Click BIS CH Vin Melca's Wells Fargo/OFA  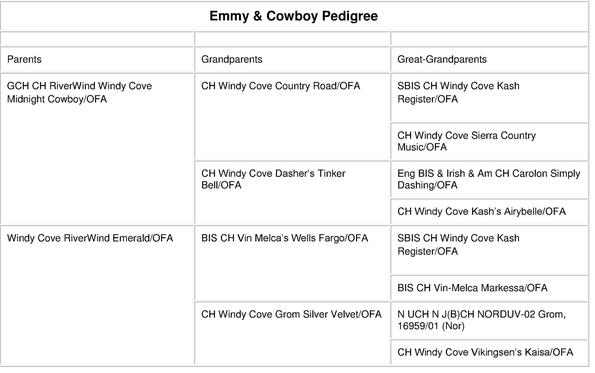point(285,238)
